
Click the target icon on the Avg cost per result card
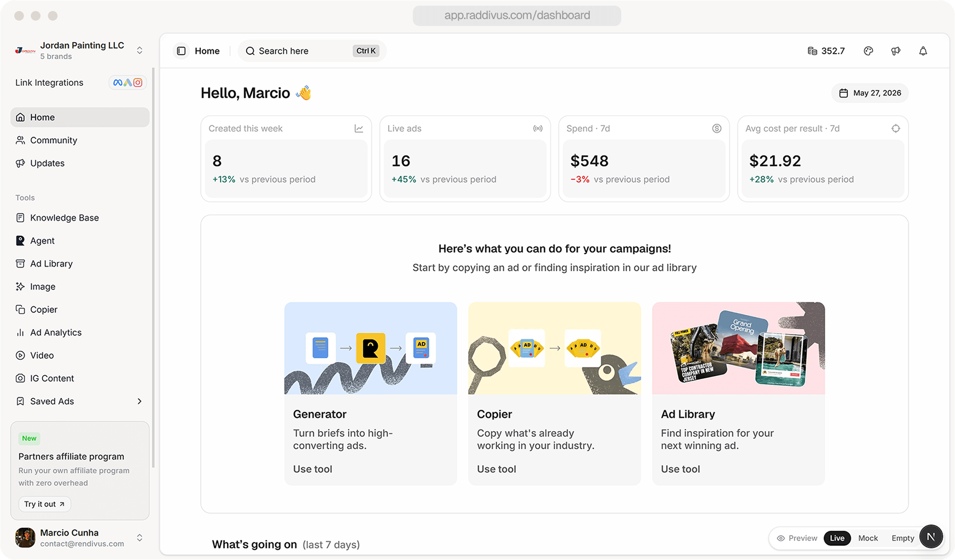coord(896,129)
